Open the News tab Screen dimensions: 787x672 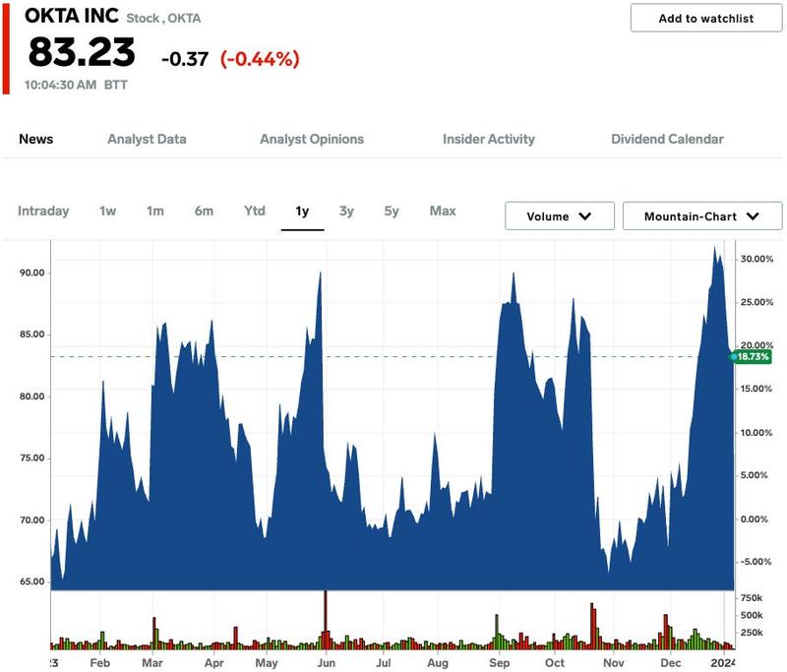coord(36,139)
